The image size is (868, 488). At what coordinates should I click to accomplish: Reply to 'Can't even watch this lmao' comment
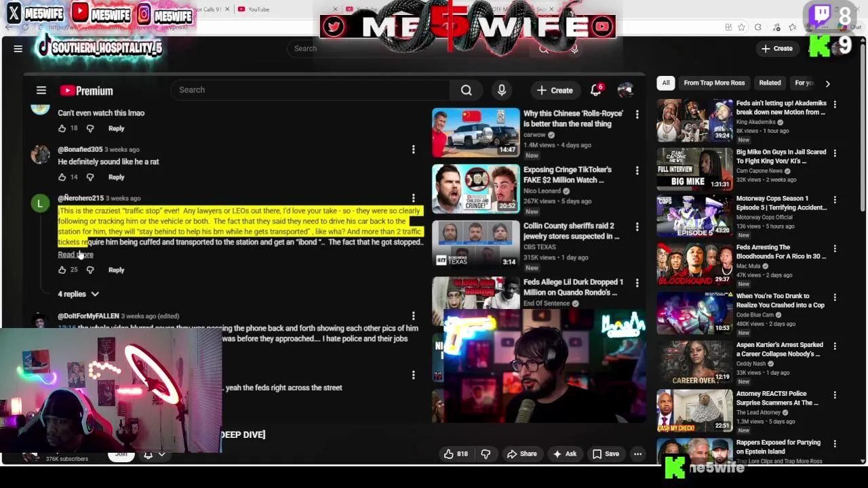click(x=116, y=128)
